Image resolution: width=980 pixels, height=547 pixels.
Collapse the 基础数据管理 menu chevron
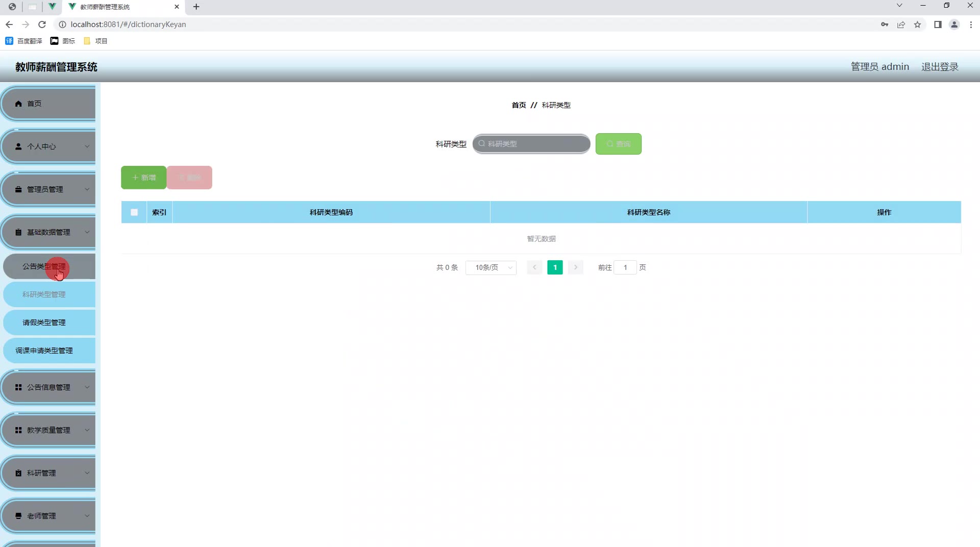point(87,232)
